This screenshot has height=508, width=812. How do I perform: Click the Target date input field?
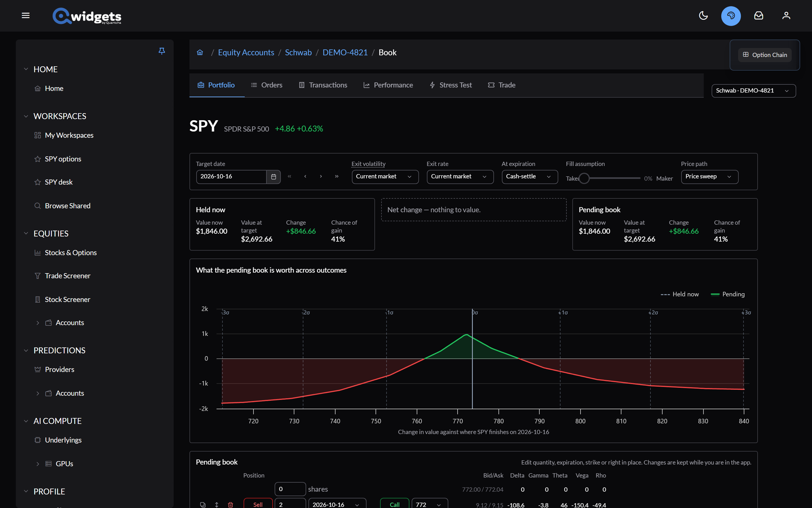click(x=231, y=177)
